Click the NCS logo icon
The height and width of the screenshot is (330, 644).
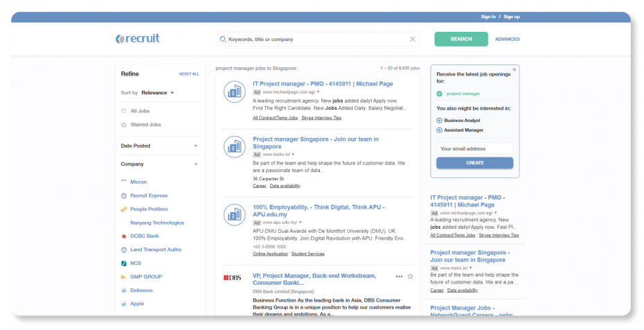tap(124, 263)
